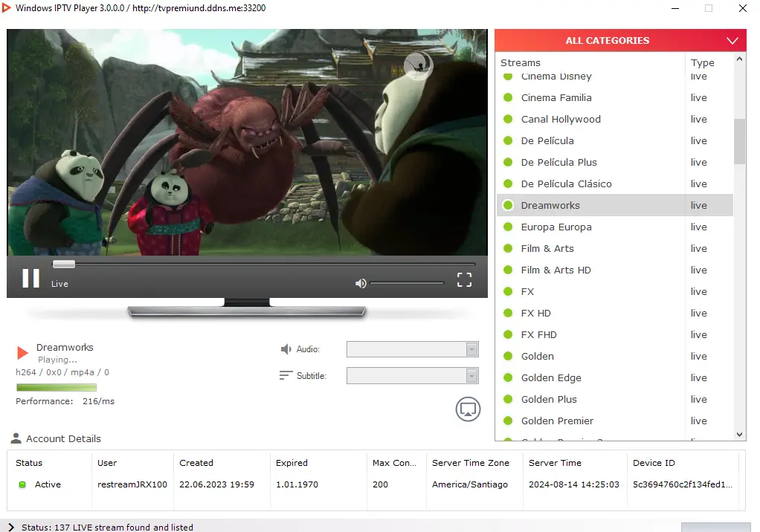Select the FX HD stream
The height and width of the screenshot is (532, 760).
click(614, 314)
